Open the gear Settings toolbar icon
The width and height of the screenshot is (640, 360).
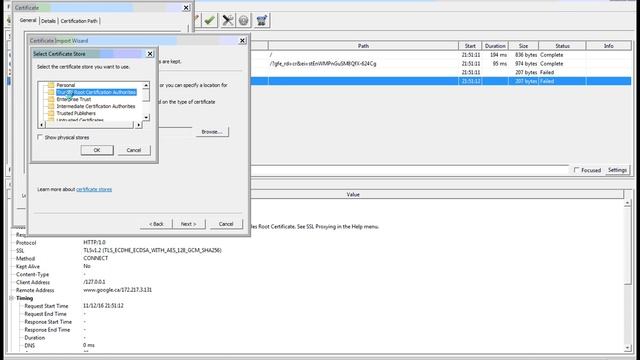[x=244, y=20]
